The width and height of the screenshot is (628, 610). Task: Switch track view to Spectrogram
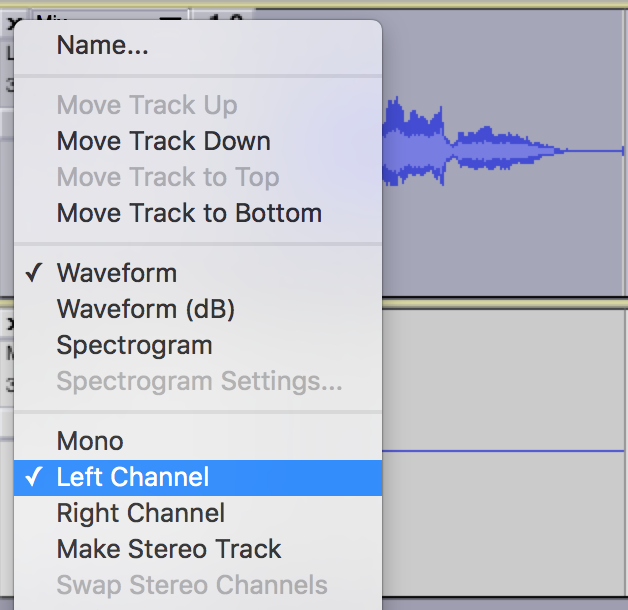(134, 345)
